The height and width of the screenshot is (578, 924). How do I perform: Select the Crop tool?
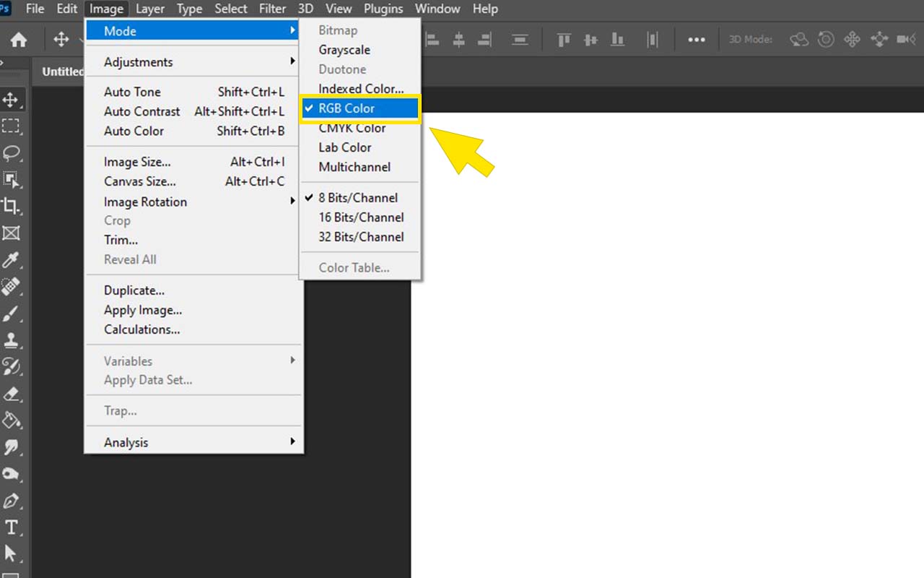[x=13, y=207]
